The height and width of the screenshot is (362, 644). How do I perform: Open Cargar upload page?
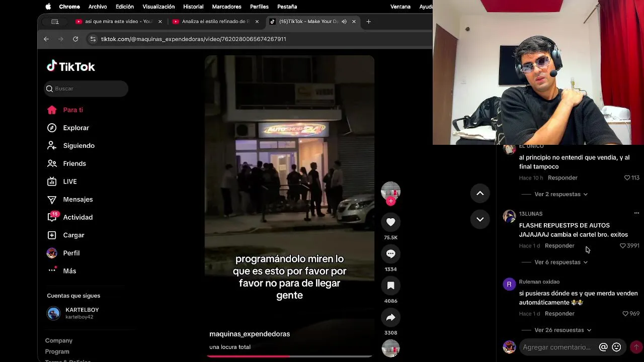coord(65,235)
